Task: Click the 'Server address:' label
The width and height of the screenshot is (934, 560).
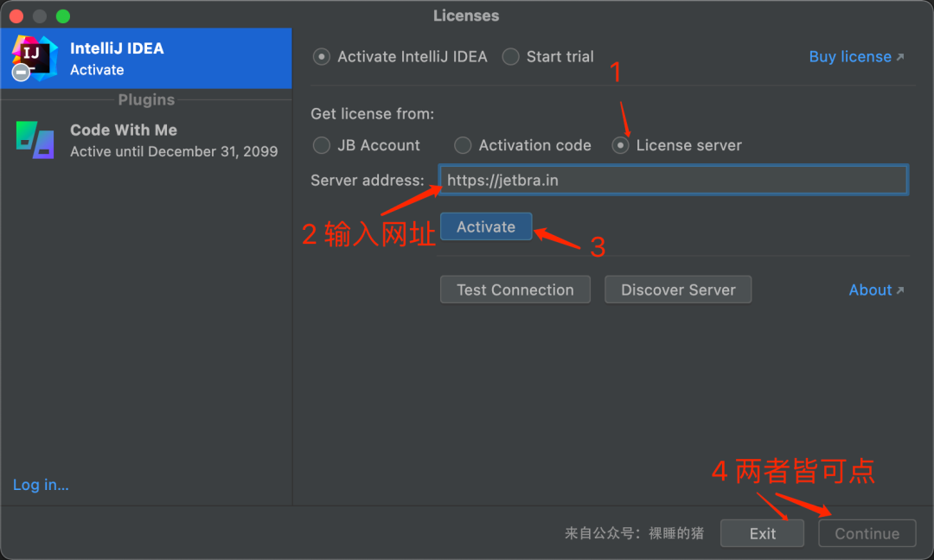Action: coord(368,181)
